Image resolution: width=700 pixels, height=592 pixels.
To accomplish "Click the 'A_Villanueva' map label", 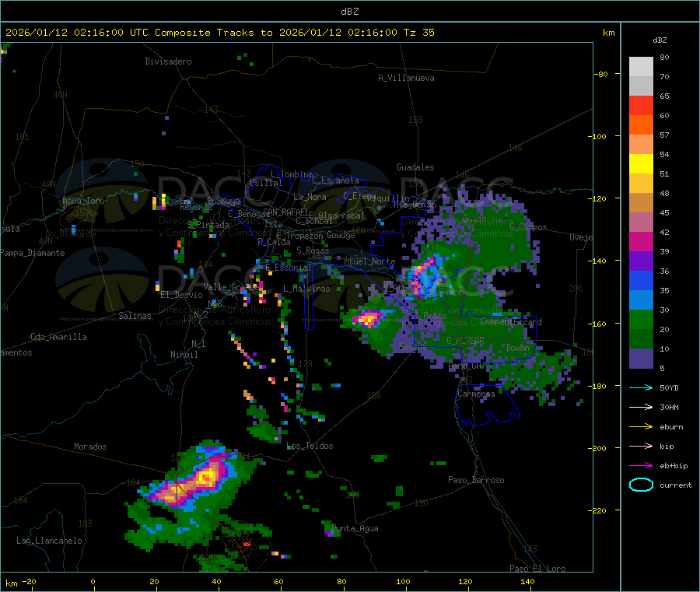I will tap(406, 78).
